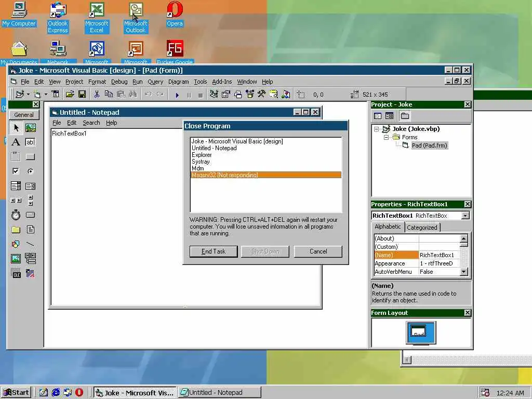532x399 pixels.
Task: Click View Object in the Project panel
Action: pyautogui.click(x=390, y=116)
